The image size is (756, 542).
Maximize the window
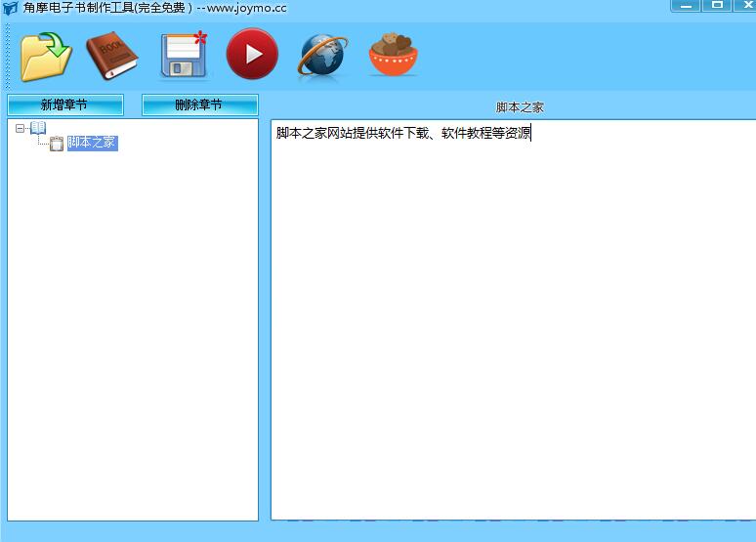point(717,5)
